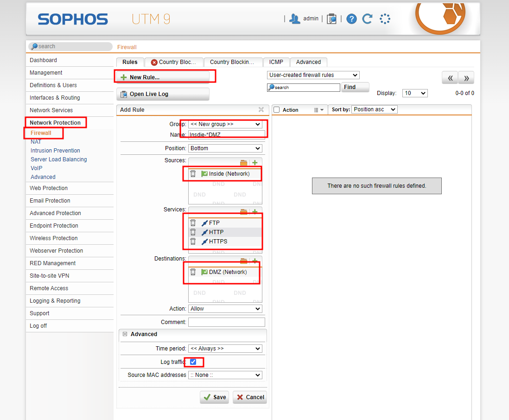The image size is (509, 420).
Task: Delete the HTTPS service entry
Action: (193, 242)
